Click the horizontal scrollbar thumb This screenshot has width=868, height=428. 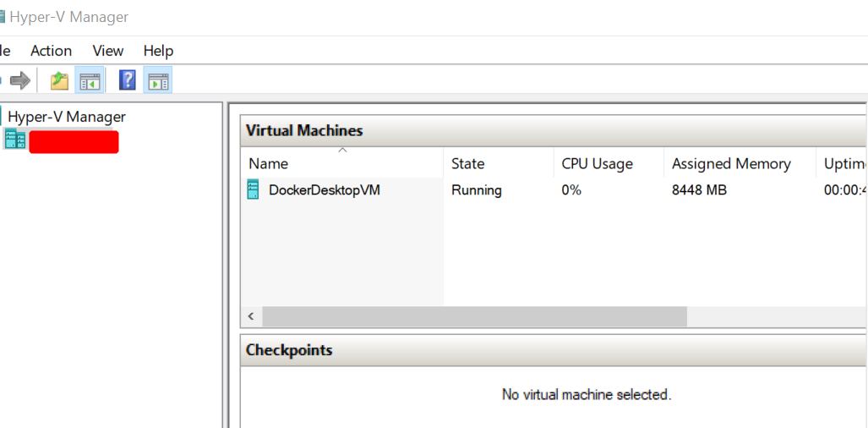pos(474,316)
